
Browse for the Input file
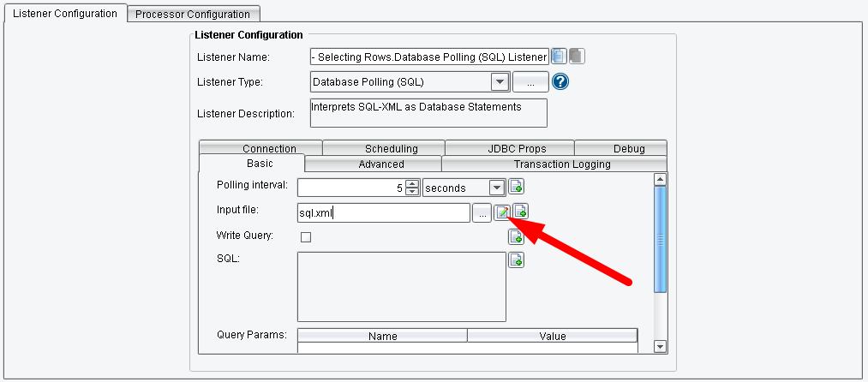(483, 212)
